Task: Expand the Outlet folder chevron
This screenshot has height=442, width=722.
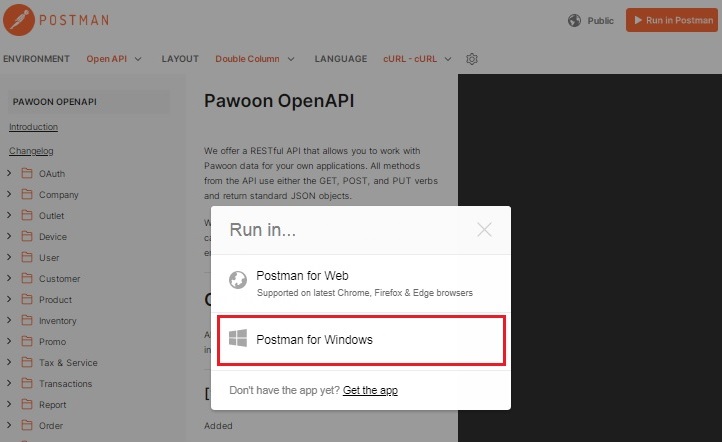Action: click(x=9, y=215)
